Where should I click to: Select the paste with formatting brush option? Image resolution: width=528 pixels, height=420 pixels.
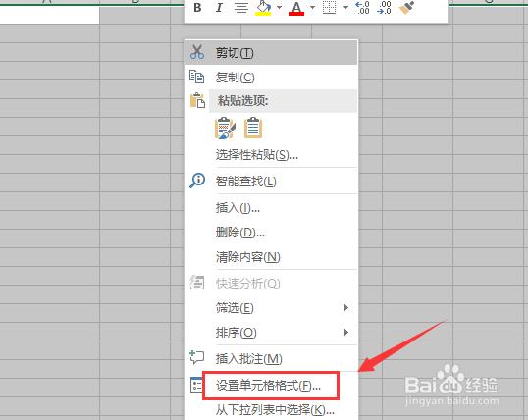pyautogui.click(x=225, y=128)
